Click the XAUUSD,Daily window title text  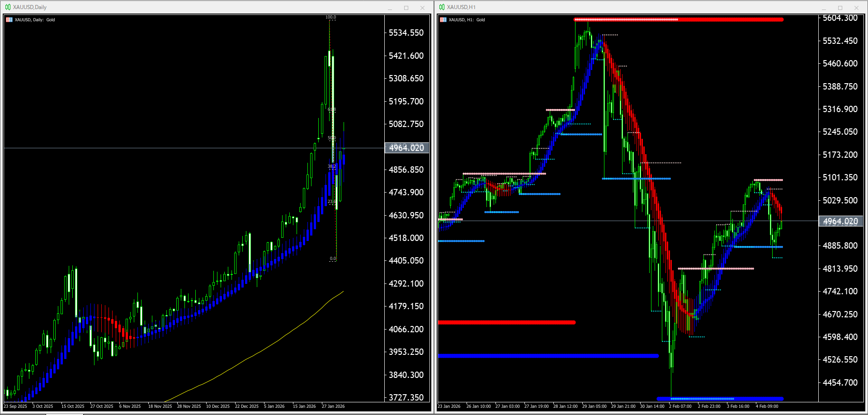pos(30,7)
